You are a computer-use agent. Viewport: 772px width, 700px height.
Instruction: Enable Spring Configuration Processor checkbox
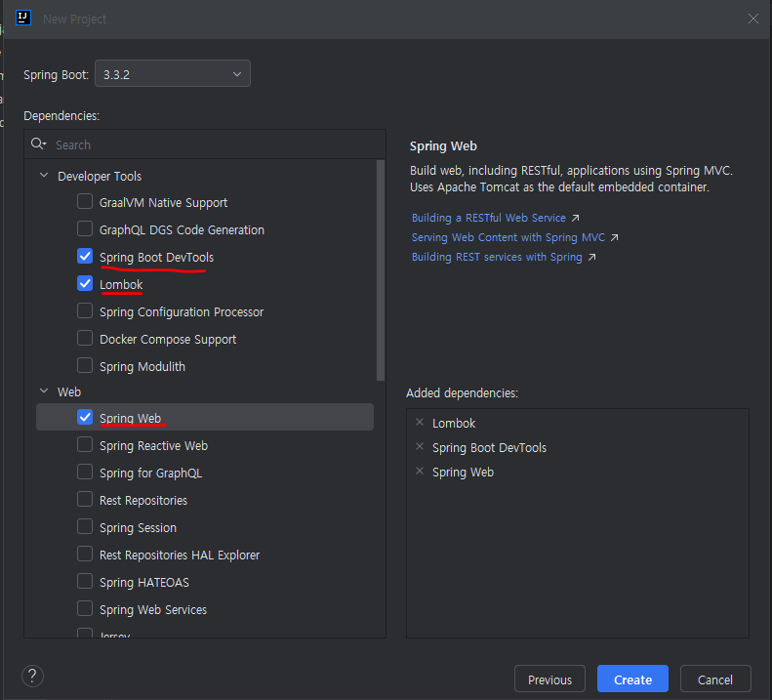click(85, 310)
